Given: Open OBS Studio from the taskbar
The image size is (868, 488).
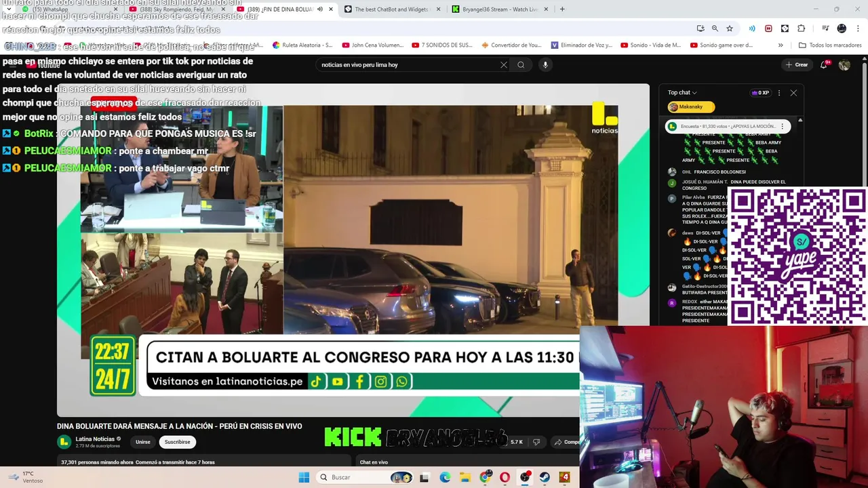Looking at the screenshot, I should click(525, 477).
